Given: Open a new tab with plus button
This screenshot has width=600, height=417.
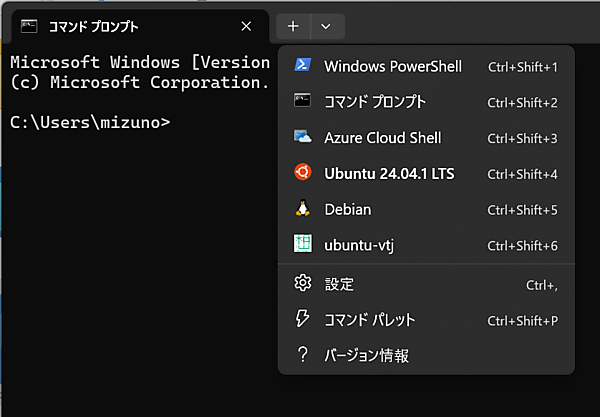Looking at the screenshot, I should (x=293, y=26).
